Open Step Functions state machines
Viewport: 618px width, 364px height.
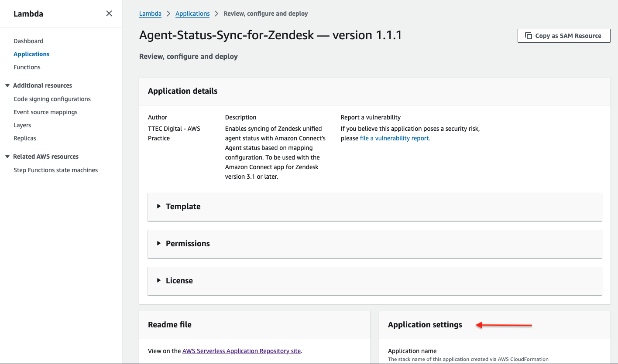(x=55, y=170)
